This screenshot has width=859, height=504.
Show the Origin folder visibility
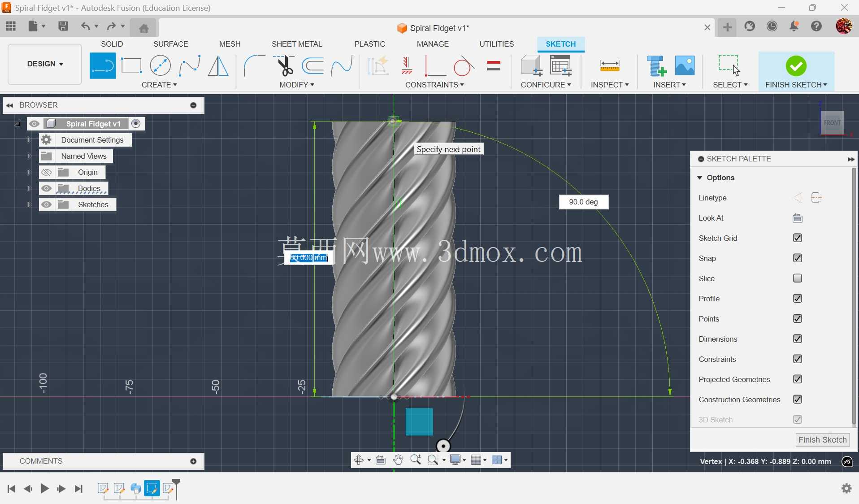click(x=46, y=172)
